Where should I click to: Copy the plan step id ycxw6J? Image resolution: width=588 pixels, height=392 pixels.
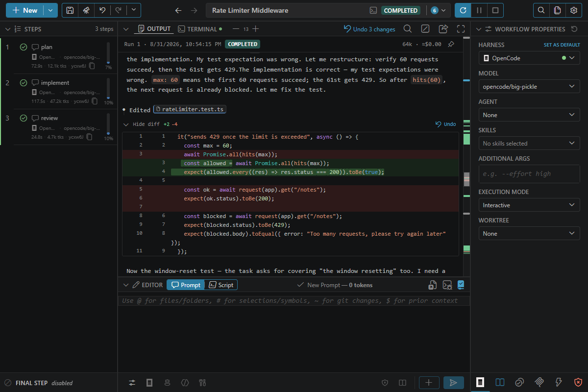(92, 66)
